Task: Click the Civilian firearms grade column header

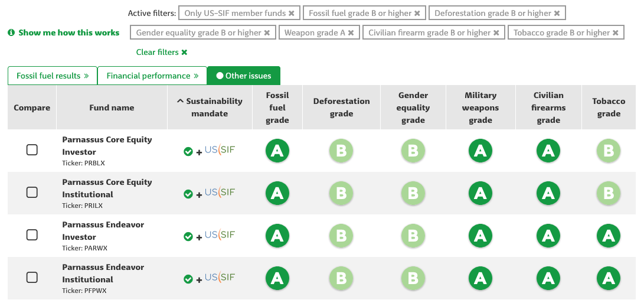Action: [548, 107]
